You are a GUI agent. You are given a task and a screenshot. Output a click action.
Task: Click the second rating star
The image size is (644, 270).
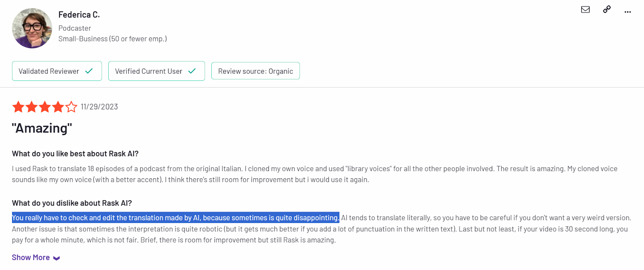(x=31, y=107)
